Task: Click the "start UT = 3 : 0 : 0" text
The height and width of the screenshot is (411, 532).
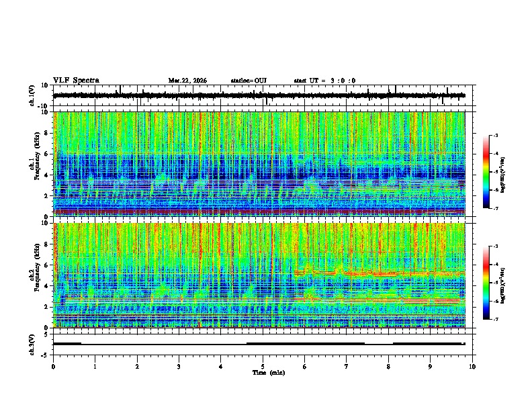Action: (x=324, y=81)
